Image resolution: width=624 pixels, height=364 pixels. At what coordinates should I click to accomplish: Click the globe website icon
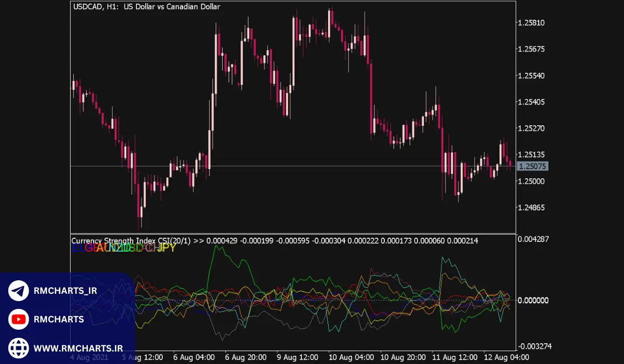point(19,347)
